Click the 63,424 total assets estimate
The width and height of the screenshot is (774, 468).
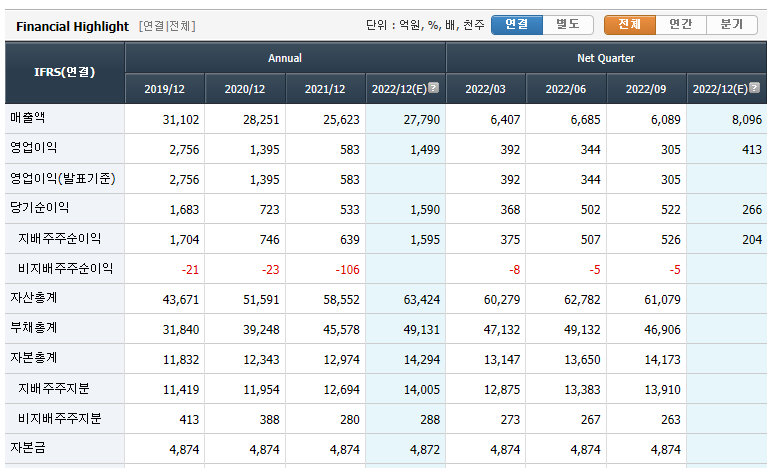click(x=422, y=300)
